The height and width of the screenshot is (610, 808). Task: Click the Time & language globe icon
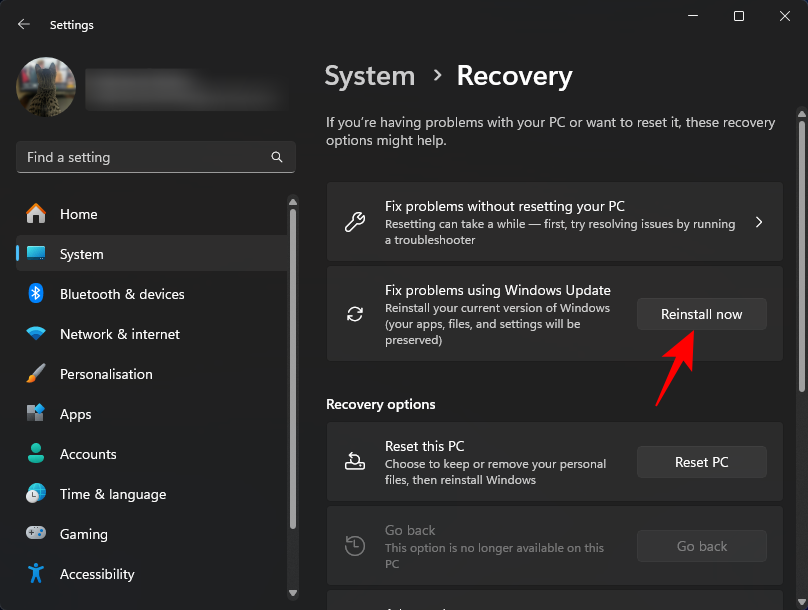[36, 494]
